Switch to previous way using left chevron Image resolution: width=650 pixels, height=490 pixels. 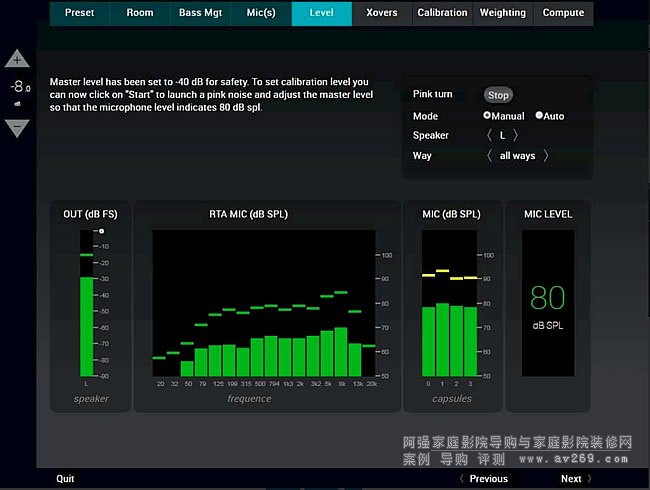(489, 155)
